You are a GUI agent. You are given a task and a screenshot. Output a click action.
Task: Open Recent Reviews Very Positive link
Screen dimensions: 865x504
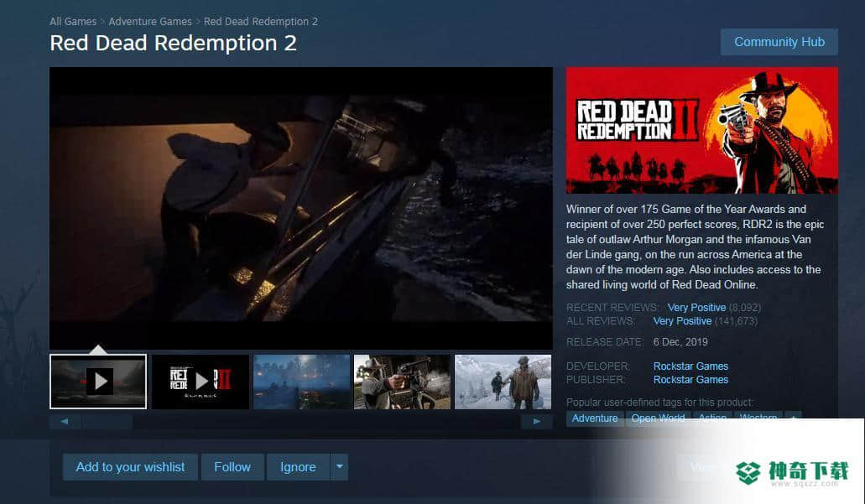(x=696, y=308)
